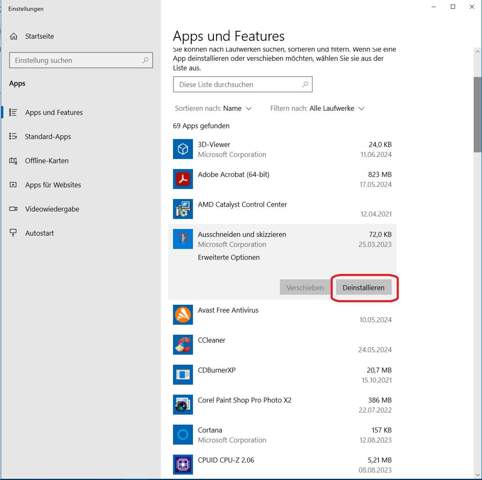The width and height of the screenshot is (482, 480).
Task: Click the Offline-Karten map icon
Action: 13,161
